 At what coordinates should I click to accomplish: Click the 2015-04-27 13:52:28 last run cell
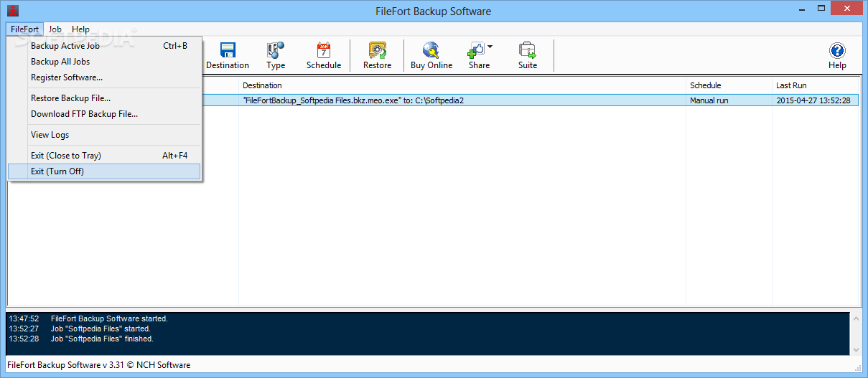(816, 100)
